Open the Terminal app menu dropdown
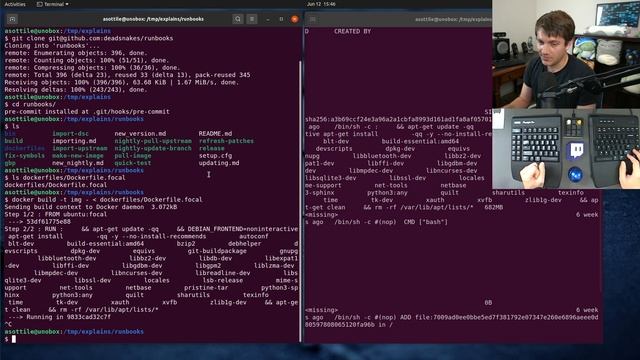Viewport: 640px width, 360px height. (x=53, y=4)
